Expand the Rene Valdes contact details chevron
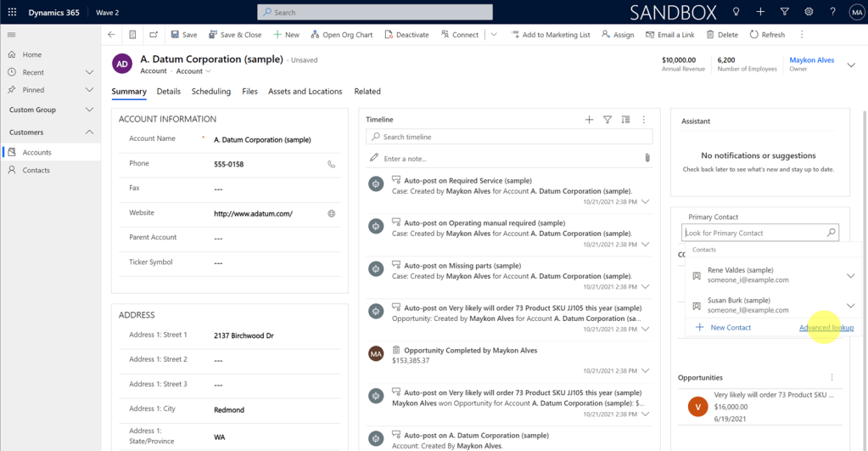 tap(850, 275)
